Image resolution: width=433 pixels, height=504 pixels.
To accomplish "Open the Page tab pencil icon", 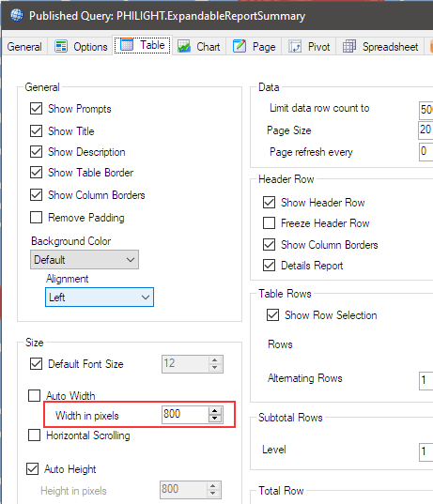I will (240, 46).
